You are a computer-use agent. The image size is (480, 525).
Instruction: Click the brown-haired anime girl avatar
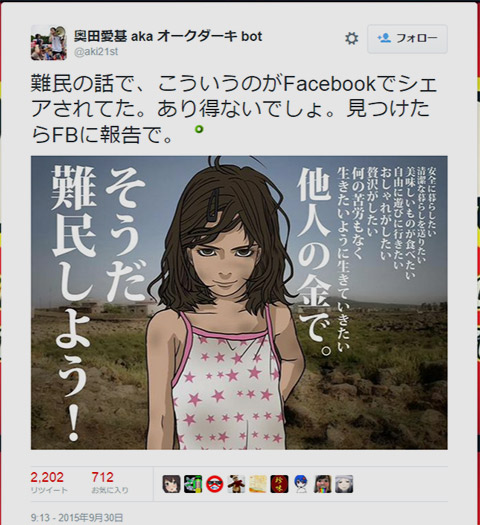click(171, 484)
